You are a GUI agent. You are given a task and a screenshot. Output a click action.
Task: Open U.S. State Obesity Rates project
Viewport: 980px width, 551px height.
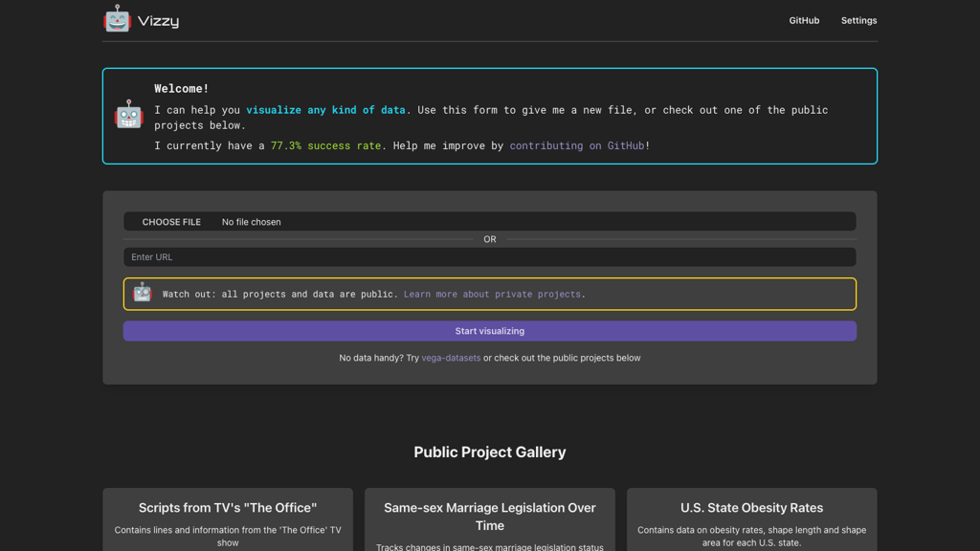pyautogui.click(x=751, y=508)
